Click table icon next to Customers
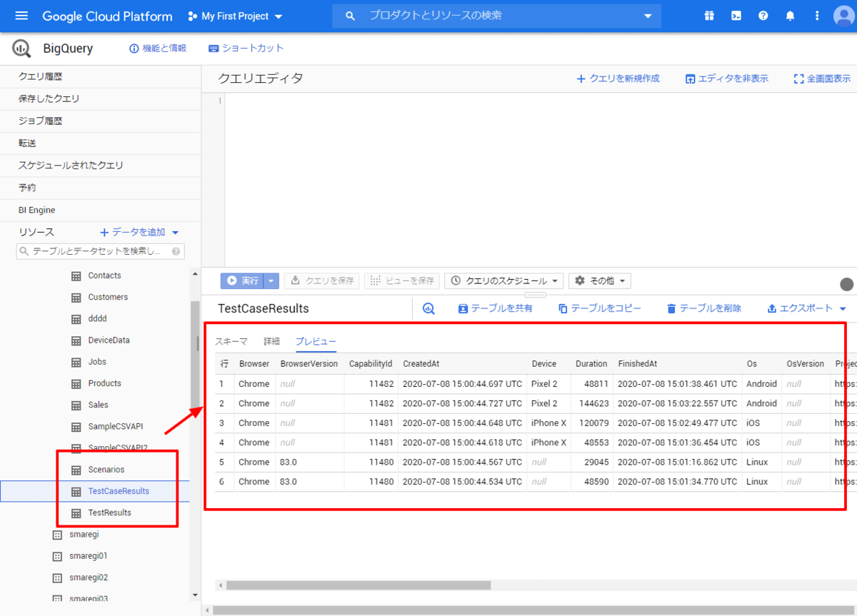 [76, 297]
